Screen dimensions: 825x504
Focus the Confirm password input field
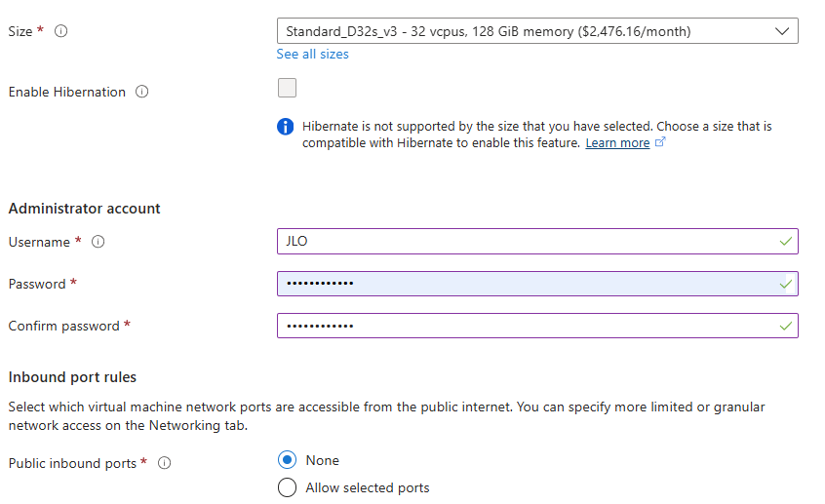537,326
